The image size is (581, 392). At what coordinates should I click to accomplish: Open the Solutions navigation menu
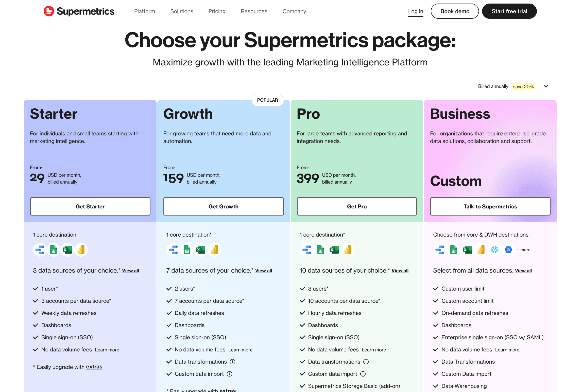(x=182, y=11)
